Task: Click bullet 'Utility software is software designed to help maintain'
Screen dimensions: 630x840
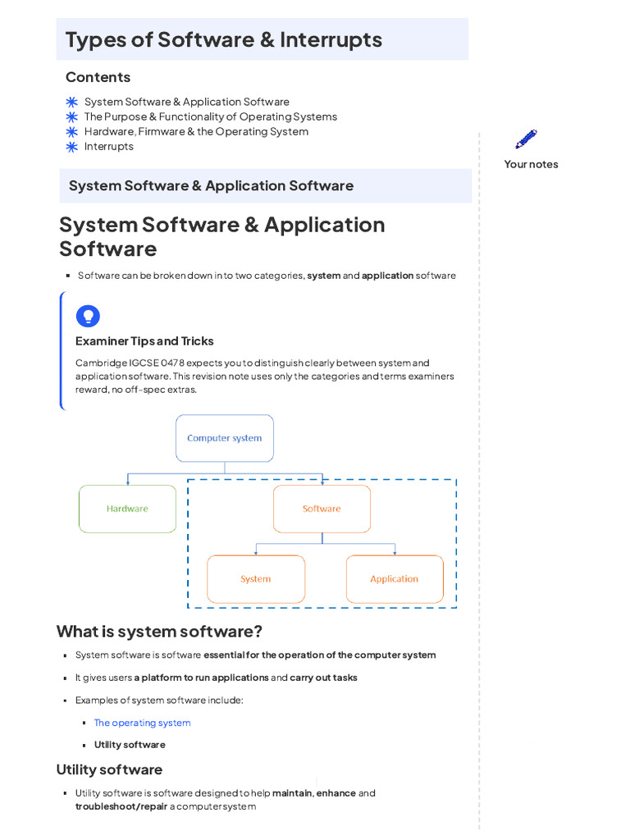Action: tap(226, 800)
